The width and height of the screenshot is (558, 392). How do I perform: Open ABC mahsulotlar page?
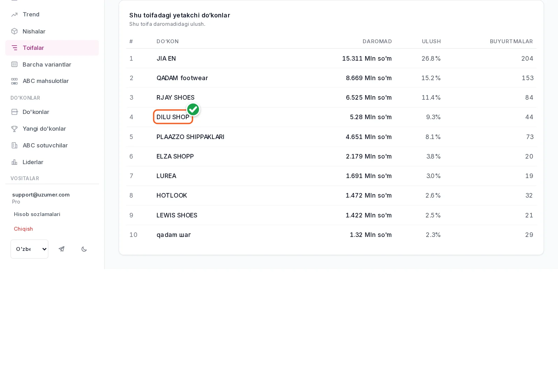(x=52, y=81)
